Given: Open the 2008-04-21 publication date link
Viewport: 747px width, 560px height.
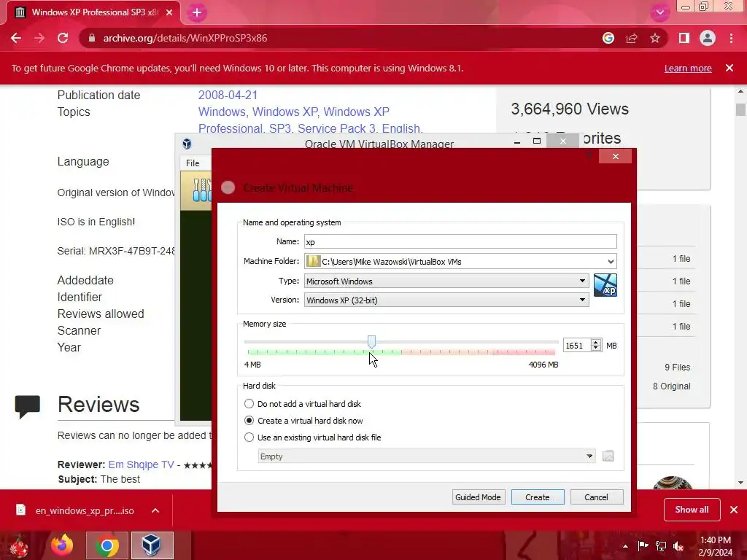Looking at the screenshot, I should (x=228, y=96).
